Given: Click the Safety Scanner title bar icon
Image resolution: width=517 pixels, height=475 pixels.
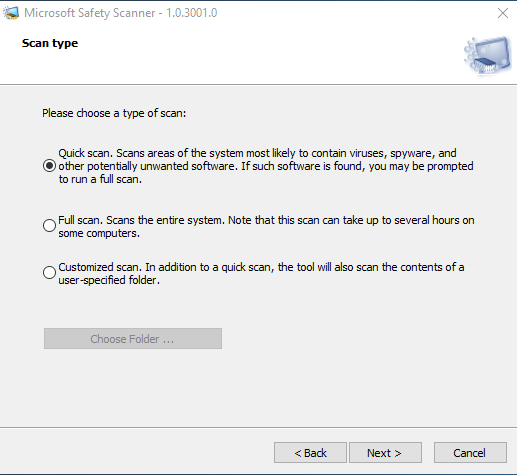Looking at the screenshot, I should click(11, 13).
